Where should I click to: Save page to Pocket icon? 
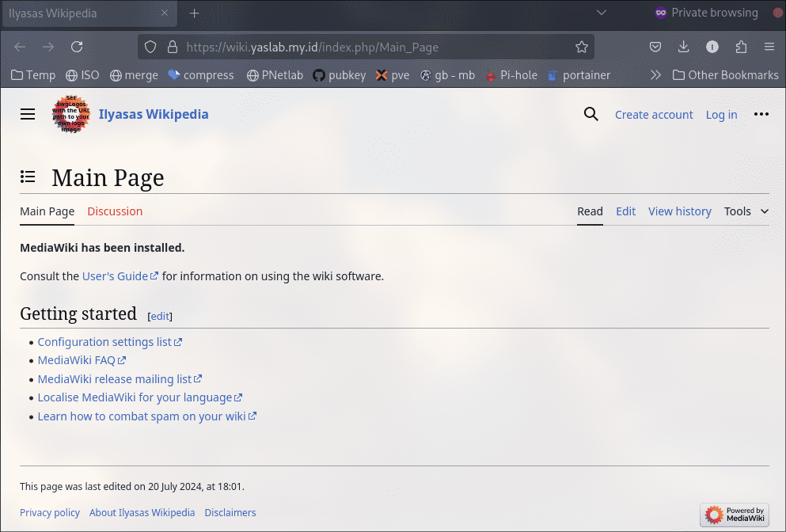[x=655, y=47]
